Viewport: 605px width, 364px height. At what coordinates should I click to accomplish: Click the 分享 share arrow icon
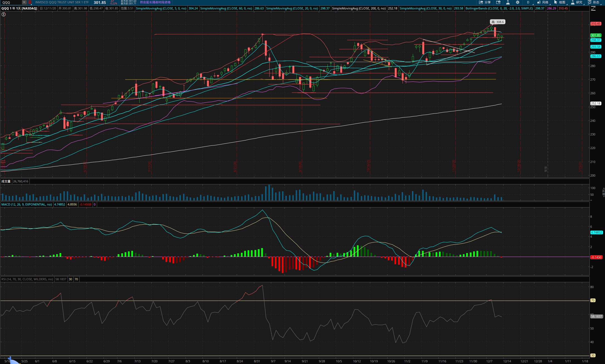point(481,2)
